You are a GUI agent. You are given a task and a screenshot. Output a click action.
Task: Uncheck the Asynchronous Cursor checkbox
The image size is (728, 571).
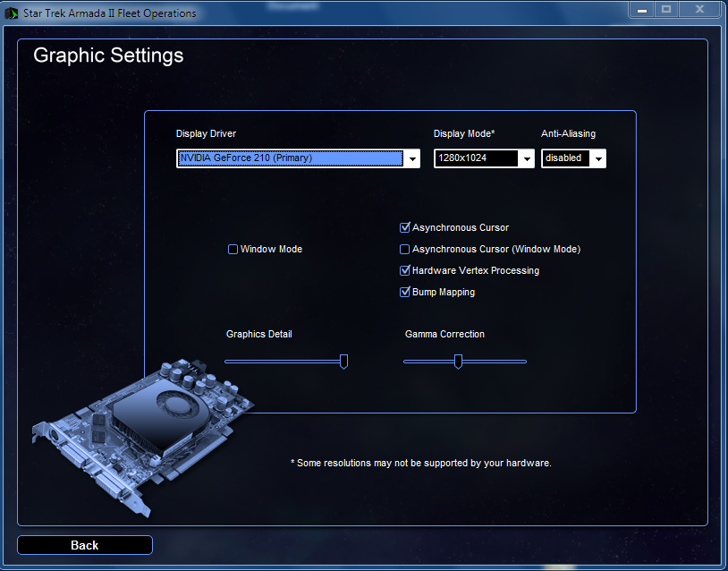[404, 227]
